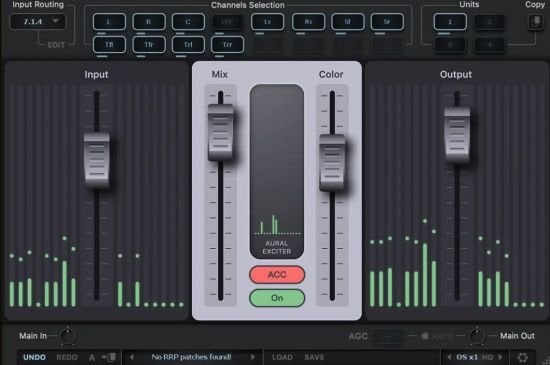This screenshot has width=550, height=365.
Task: Toggle the LFE channel selection
Action: click(x=227, y=22)
